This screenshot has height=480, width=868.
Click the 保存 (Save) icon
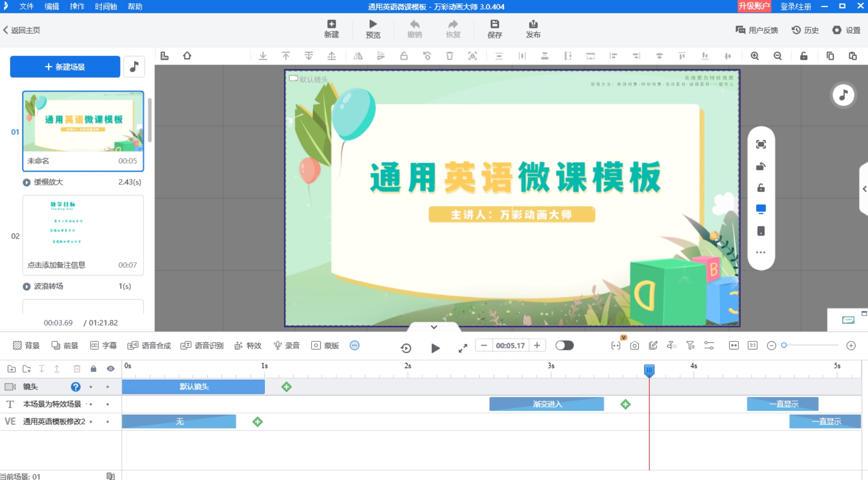coord(495,24)
